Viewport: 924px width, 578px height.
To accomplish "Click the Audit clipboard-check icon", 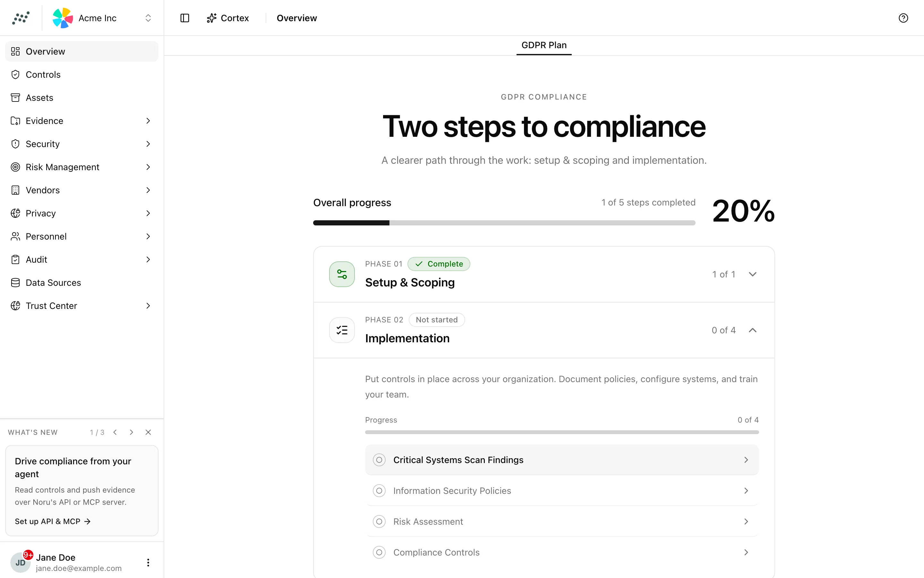I will [15, 259].
